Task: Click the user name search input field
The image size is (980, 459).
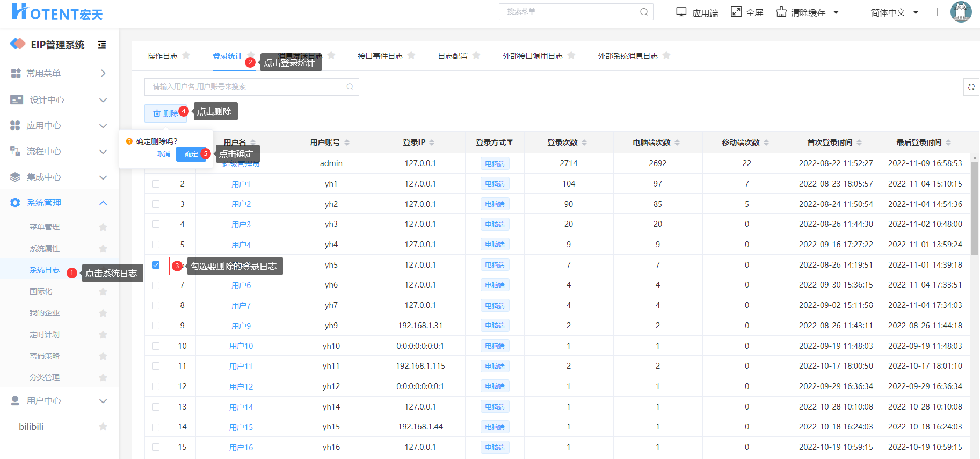Action: (x=247, y=87)
